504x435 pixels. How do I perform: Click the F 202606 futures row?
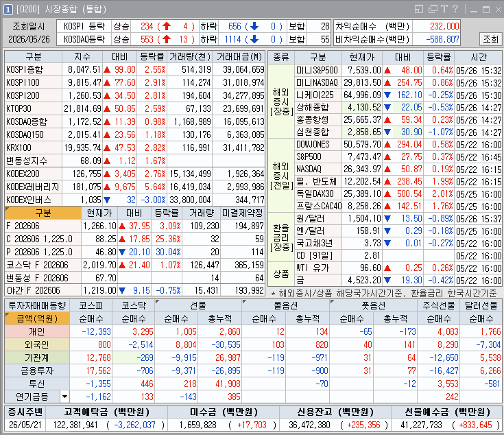coord(134,226)
